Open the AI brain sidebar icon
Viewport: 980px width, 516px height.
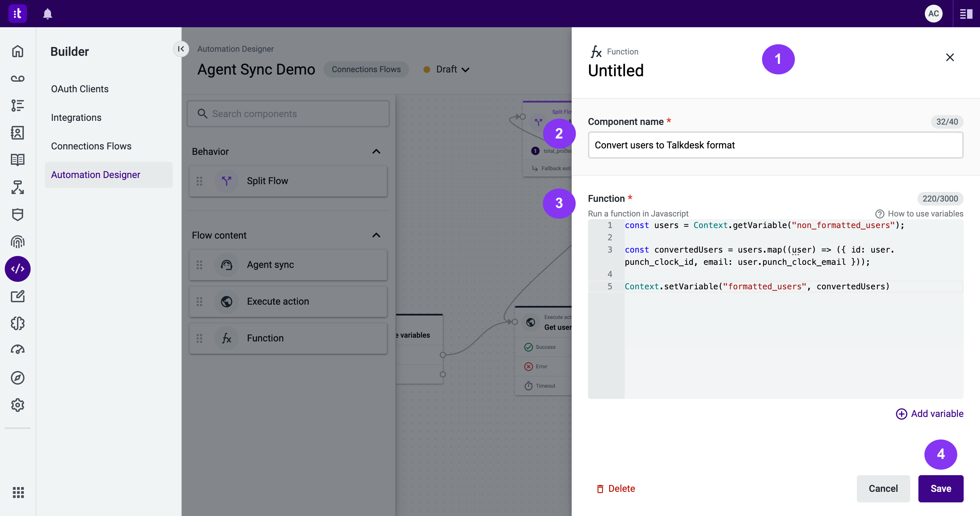(x=17, y=323)
